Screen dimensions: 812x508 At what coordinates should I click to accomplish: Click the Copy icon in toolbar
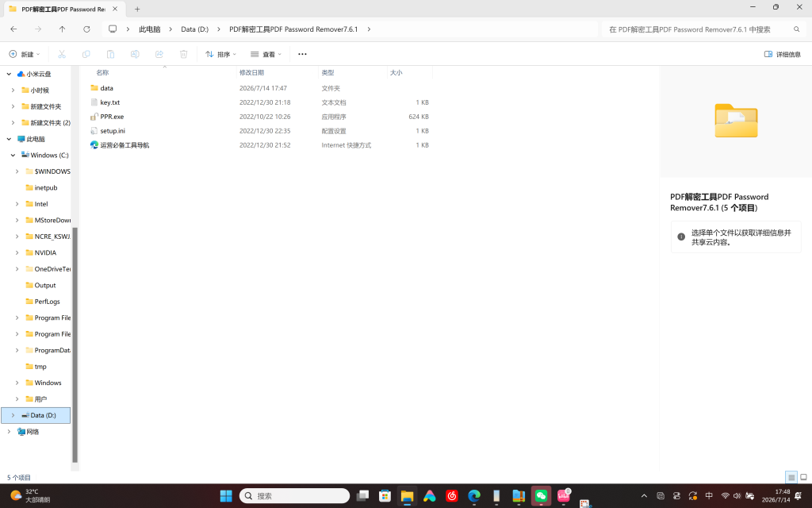point(86,54)
